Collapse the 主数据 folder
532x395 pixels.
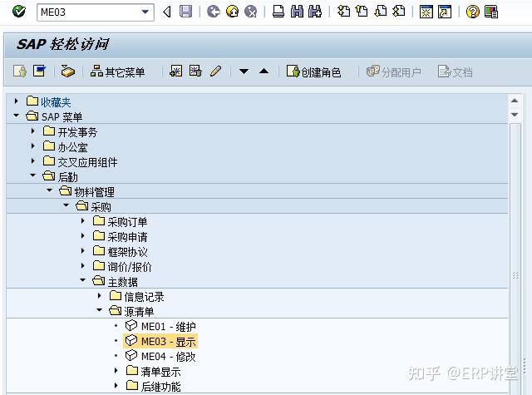click(83, 280)
